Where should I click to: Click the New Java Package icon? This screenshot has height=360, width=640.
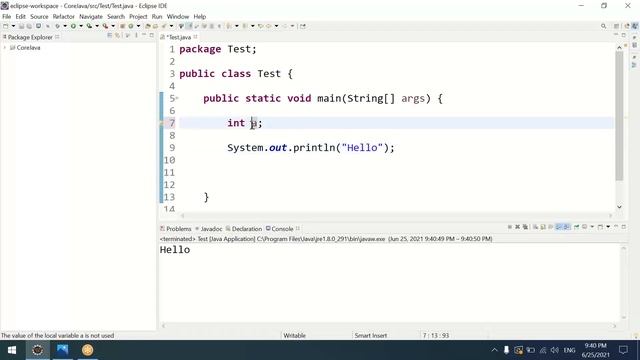[x=122, y=26]
